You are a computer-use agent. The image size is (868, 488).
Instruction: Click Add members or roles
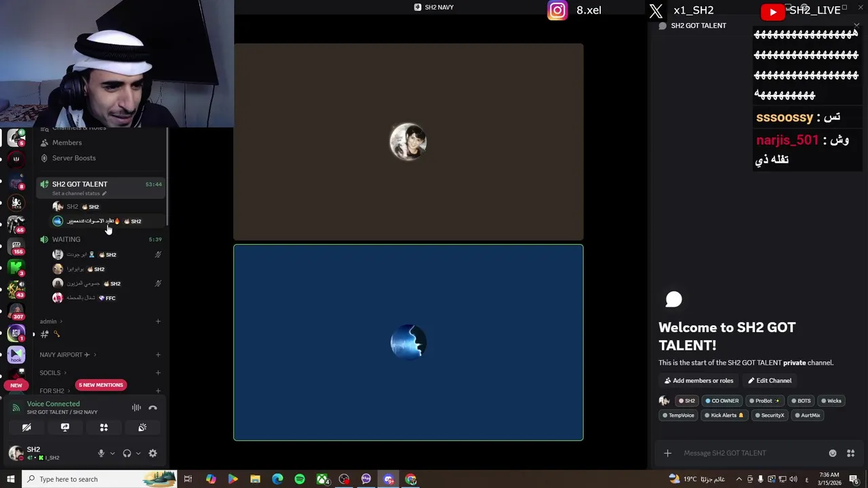point(698,381)
